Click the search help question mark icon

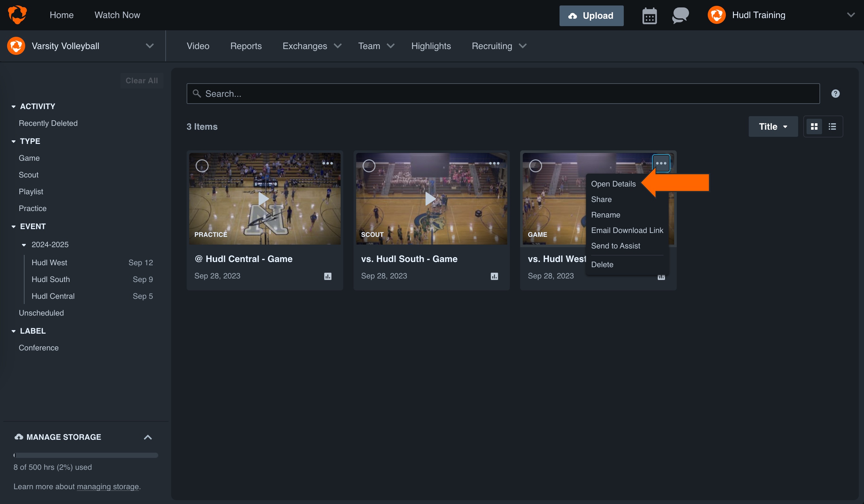click(x=835, y=93)
